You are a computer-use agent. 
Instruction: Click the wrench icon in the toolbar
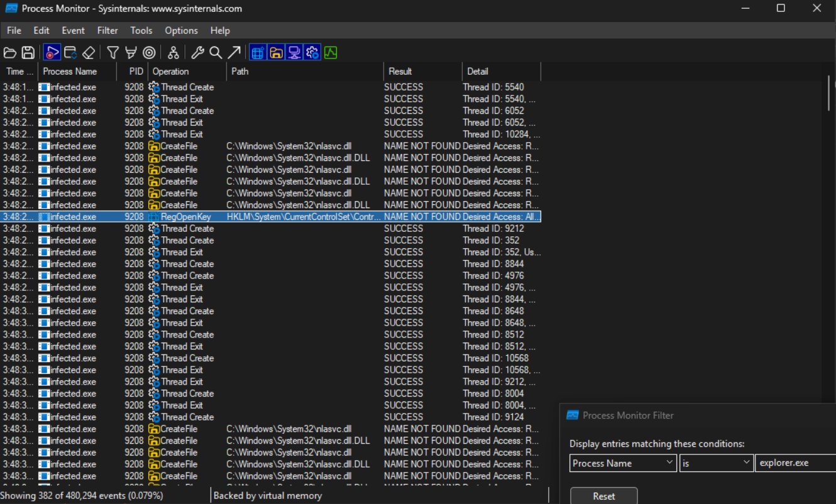coord(197,53)
